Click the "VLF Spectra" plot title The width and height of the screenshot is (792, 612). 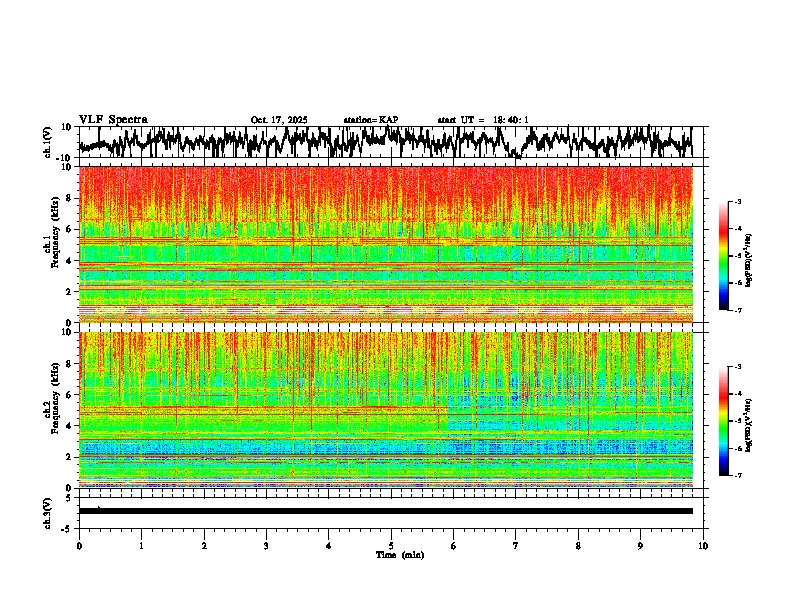click(x=113, y=120)
